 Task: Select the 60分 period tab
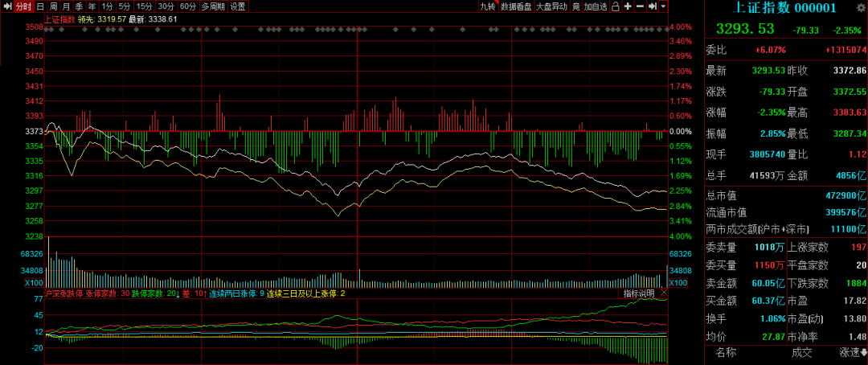coord(187,6)
